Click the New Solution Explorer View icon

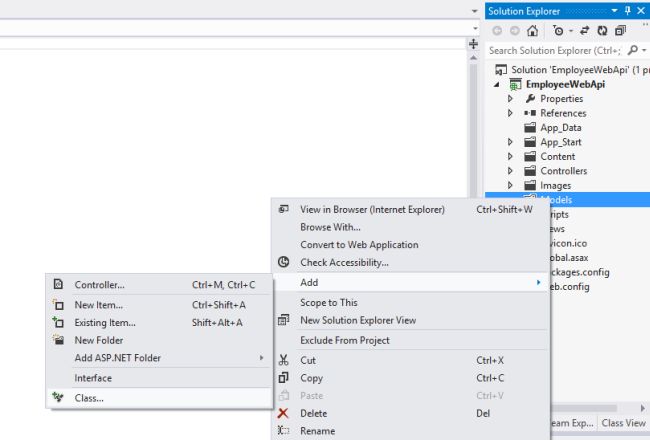pos(284,320)
